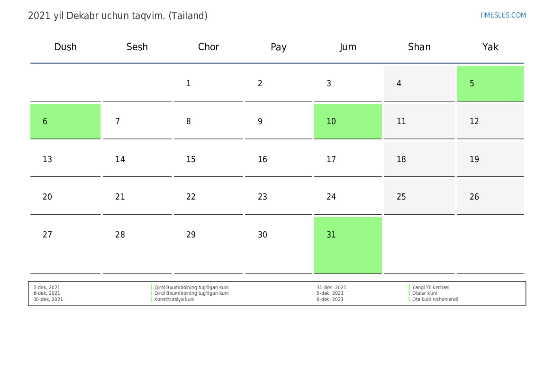554x392 pixels.
Task: Click the Konstitutsiya kuni legend entry
Action: (x=174, y=300)
